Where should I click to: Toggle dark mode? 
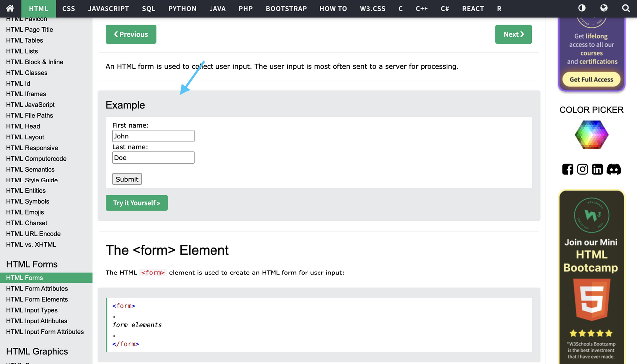tap(581, 8)
